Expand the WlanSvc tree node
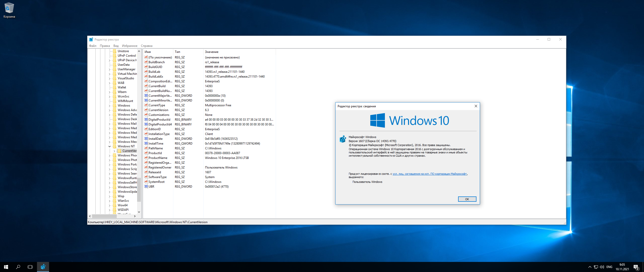 point(109,201)
